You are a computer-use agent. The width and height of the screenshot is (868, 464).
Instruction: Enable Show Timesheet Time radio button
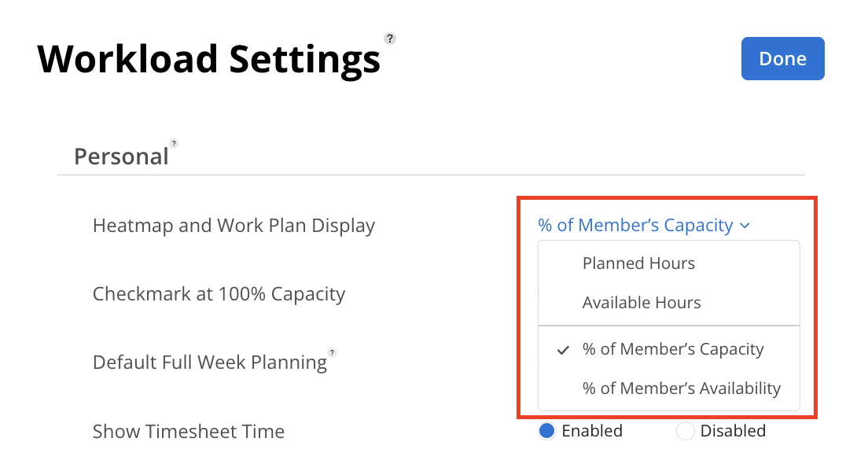[547, 431]
